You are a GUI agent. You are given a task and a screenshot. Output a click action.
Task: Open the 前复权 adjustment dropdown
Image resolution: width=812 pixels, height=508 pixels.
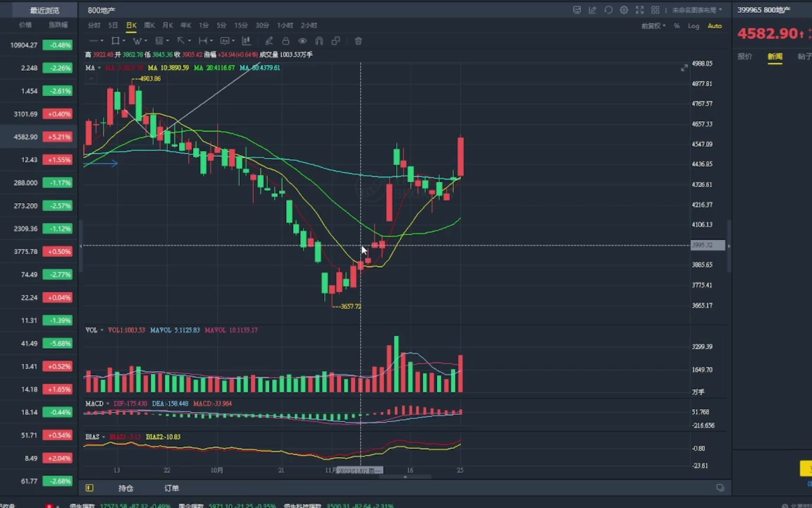click(654, 26)
